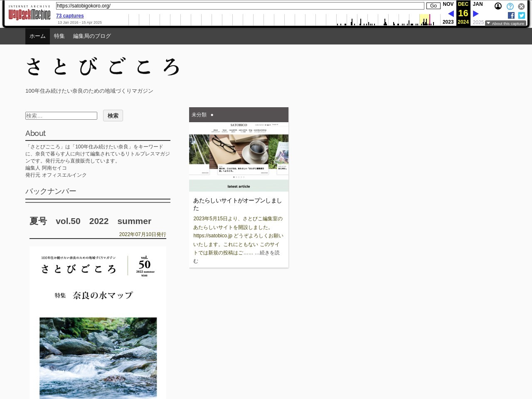Screen dimensions: 532x399
Task: Share capture on Twitter
Action: tap(521, 15)
